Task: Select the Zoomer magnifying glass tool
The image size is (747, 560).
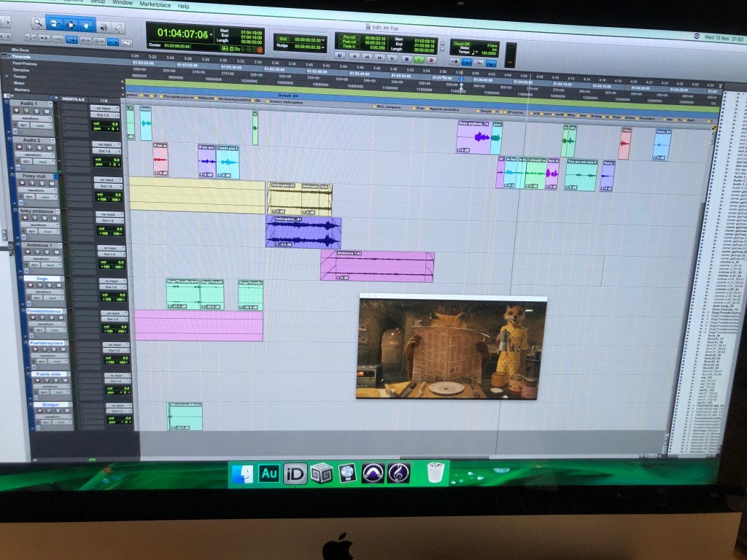Action: tap(39, 23)
